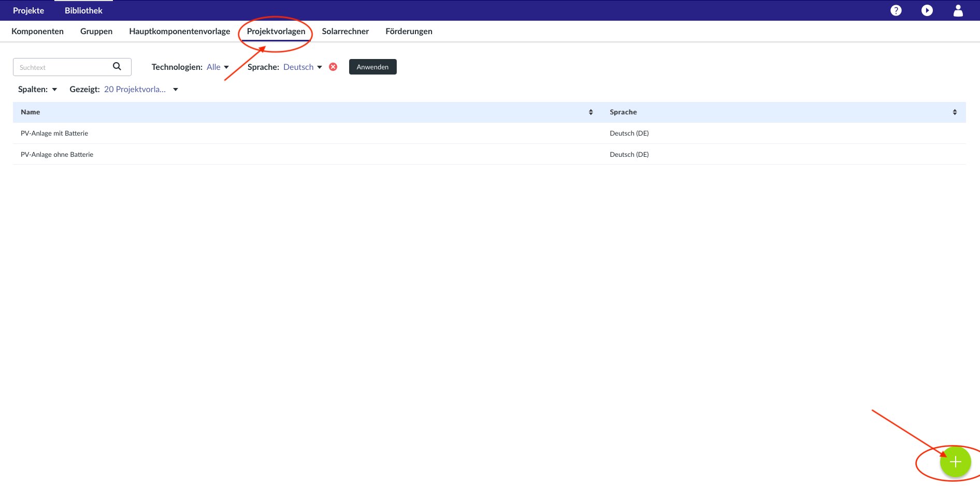This screenshot has width=980, height=486.
Task: Open PV-Anlage ohne Batterie template
Action: tap(57, 155)
